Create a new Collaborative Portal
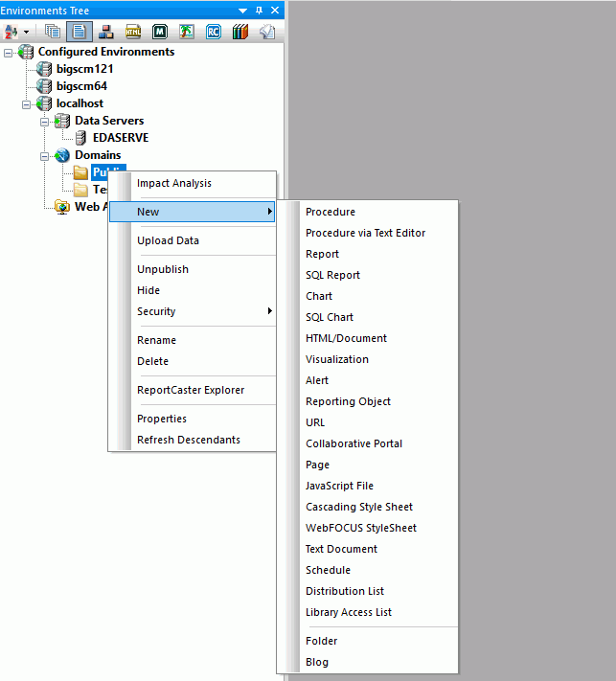The width and height of the screenshot is (616, 681). tap(354, 443)
